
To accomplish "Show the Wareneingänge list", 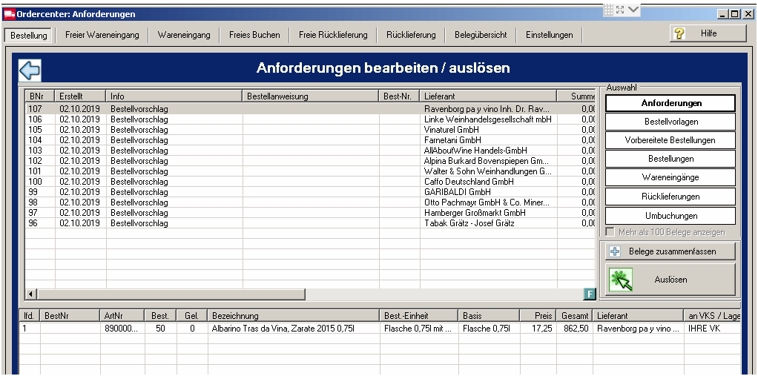I will point(670,178).
